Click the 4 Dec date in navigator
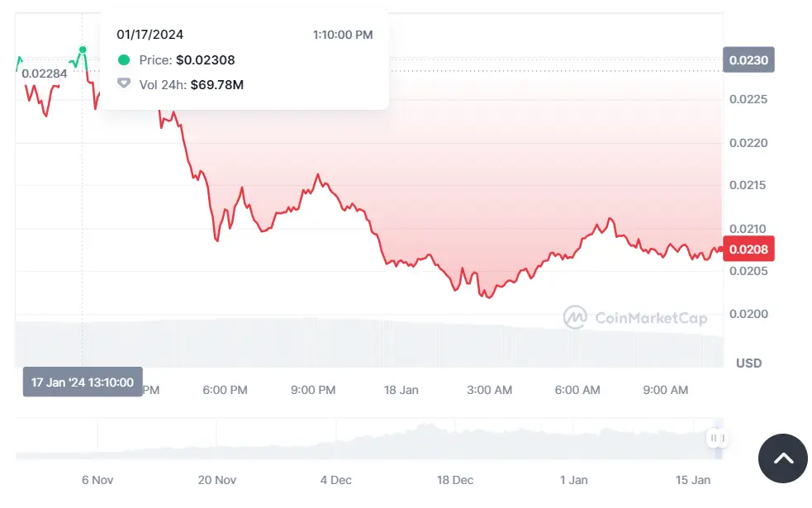Image resolution: width=812 pixels, height=508 pixels. coord(335,480)
